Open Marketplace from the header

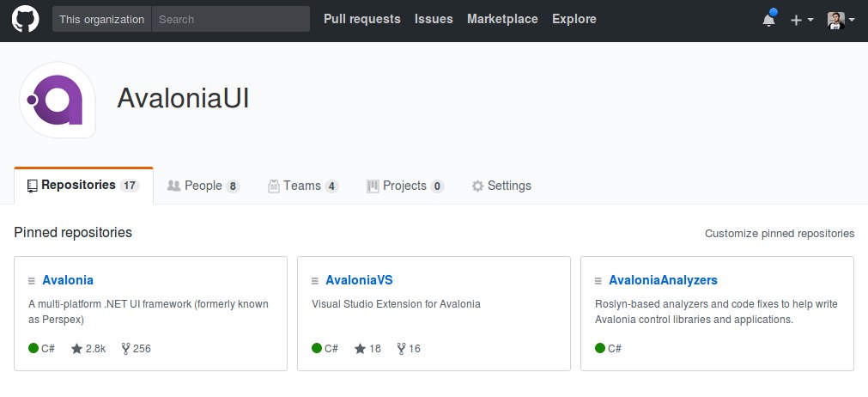(502, 19)
